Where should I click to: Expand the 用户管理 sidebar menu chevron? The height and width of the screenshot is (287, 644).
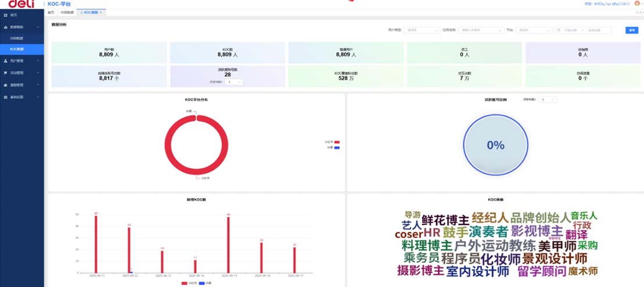click(38, 60)
